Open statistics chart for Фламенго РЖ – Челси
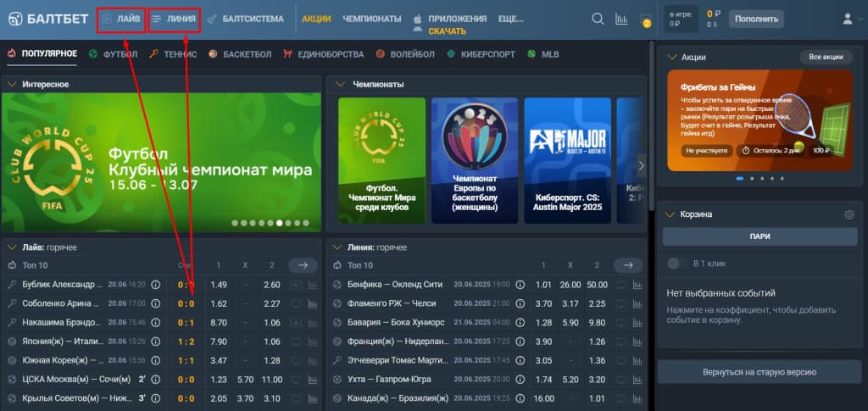868x411 pixels. (637, 303)
